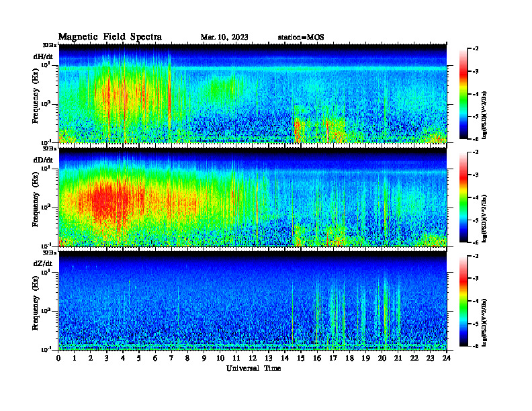Click the hour 16 tick label on time axis
Screen dimensions: 532x411
point(317,358)
